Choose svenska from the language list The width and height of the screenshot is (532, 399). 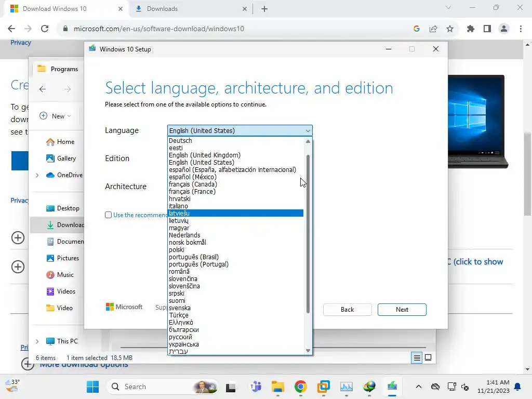point(235,308)
